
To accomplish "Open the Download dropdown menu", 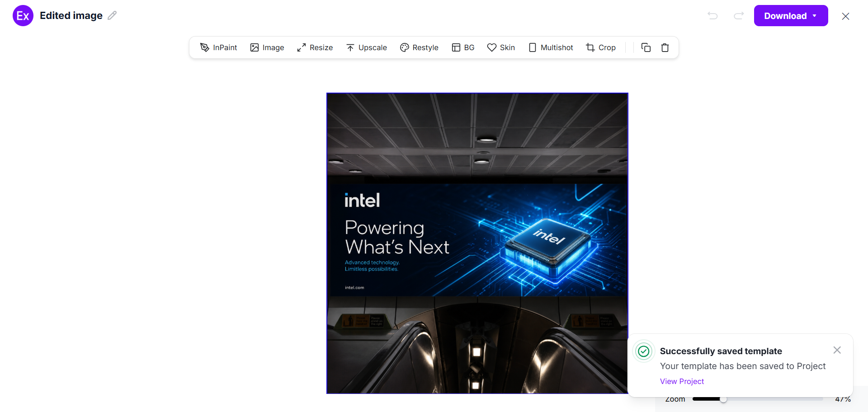I will (x=791, y=16).
